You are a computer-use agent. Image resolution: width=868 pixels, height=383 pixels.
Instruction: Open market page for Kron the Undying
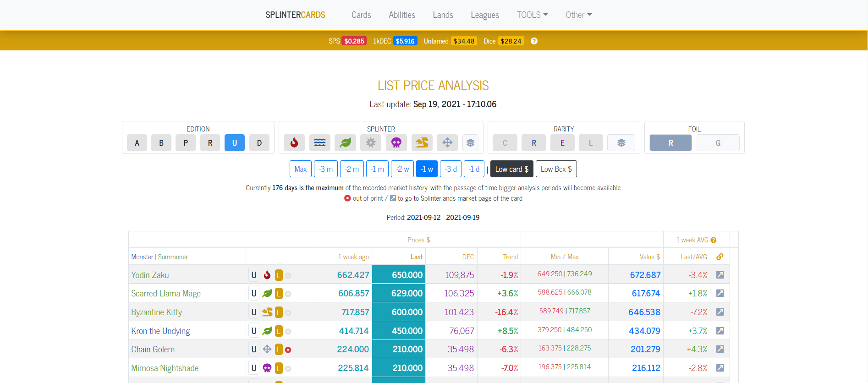tap(720, 331)
